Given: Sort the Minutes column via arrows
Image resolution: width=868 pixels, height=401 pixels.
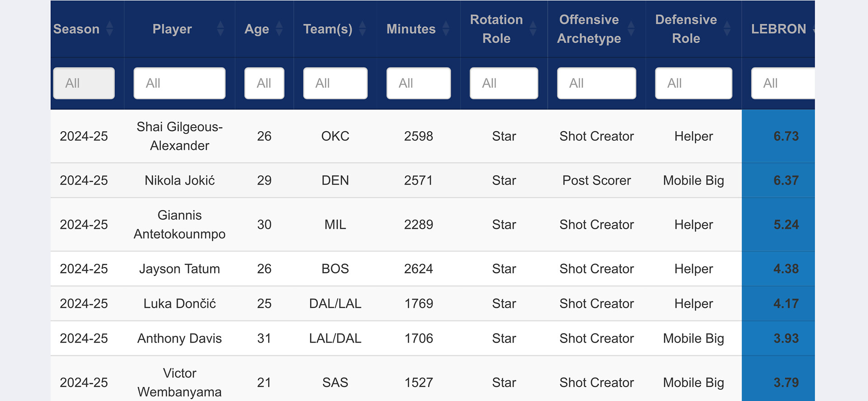Looking at the screenshot, I should pyautogui.click(x=446, y=29).
